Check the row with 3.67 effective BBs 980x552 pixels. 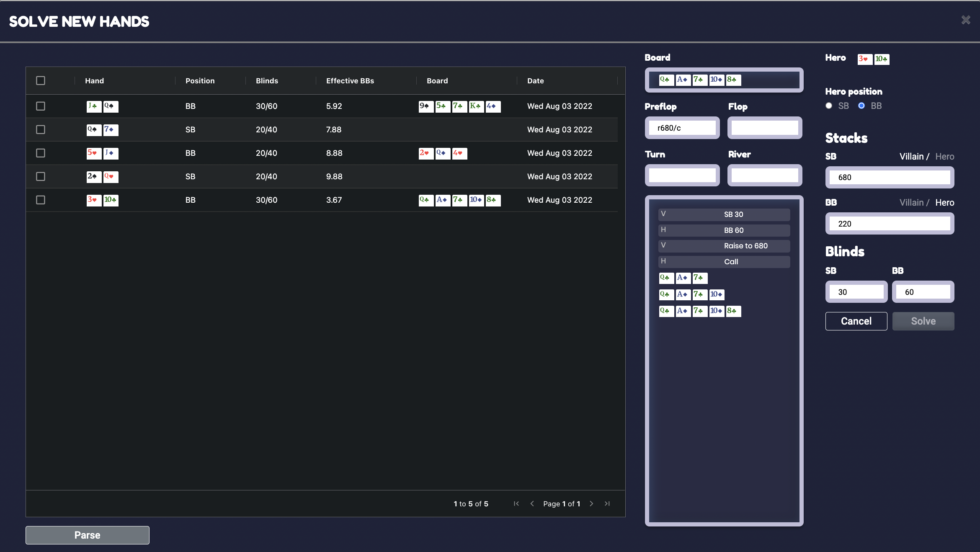(41, 200)
